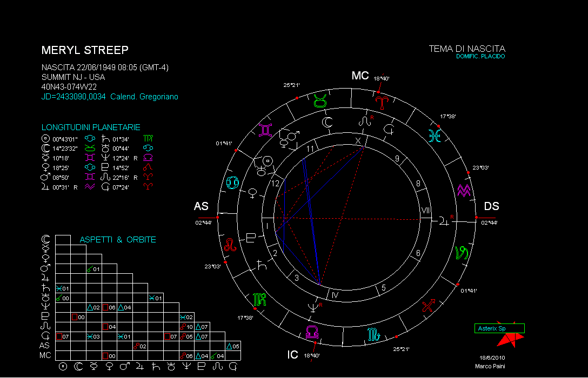The image size is (588, 378).
Task: Click the Mars symbol in the longitudes list
Action: pyautogui.click(x=45, y=177)
